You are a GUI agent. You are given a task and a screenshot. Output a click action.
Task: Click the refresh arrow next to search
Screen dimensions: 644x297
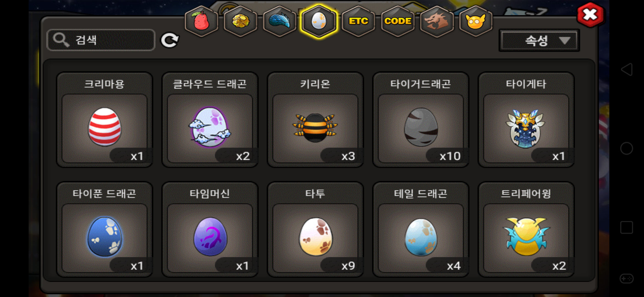(170, 40)
